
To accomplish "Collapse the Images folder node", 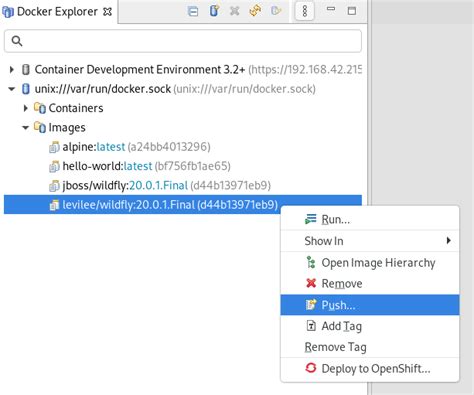I will 26,127.
